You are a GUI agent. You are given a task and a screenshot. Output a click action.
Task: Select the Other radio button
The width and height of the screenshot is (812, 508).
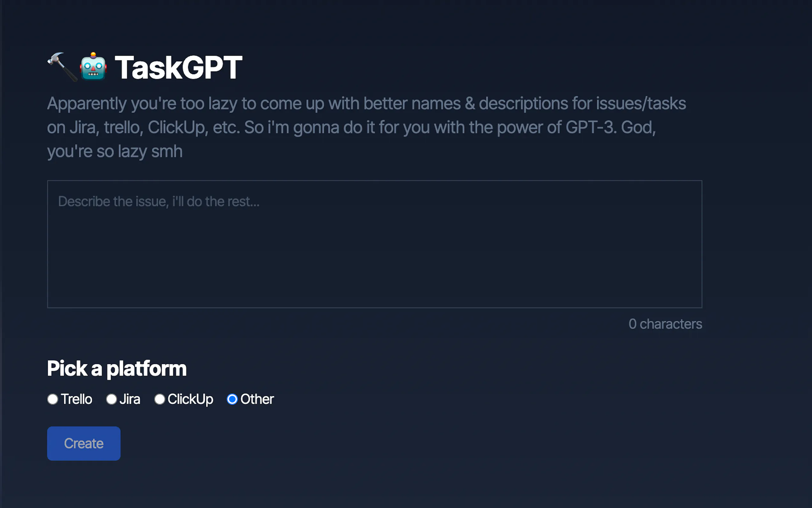tap(232, 399)
